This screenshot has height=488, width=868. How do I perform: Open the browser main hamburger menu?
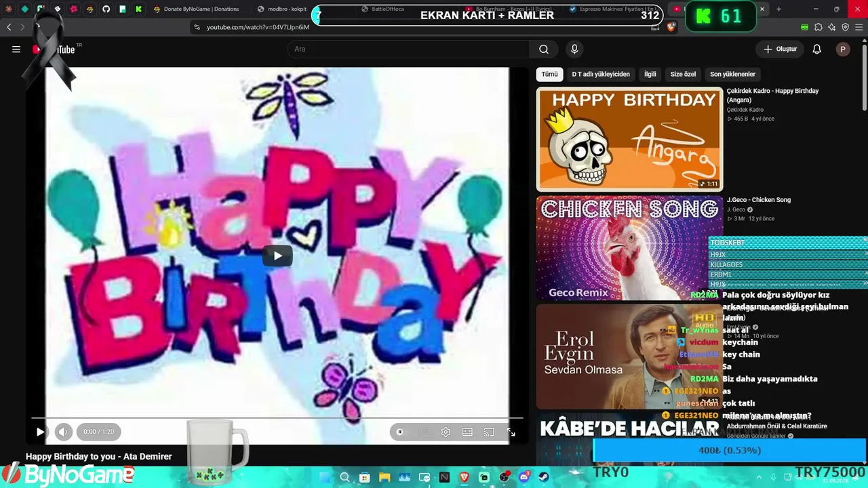[859, 27]
